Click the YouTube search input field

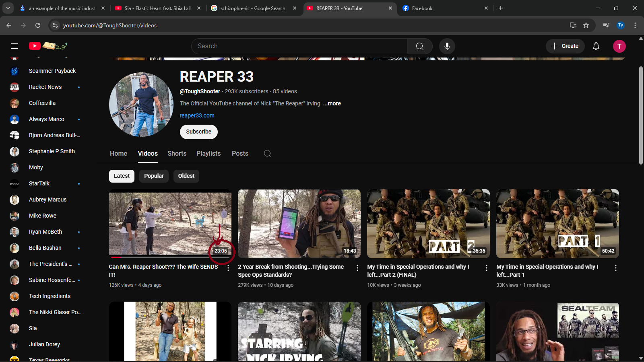point(299,46)
